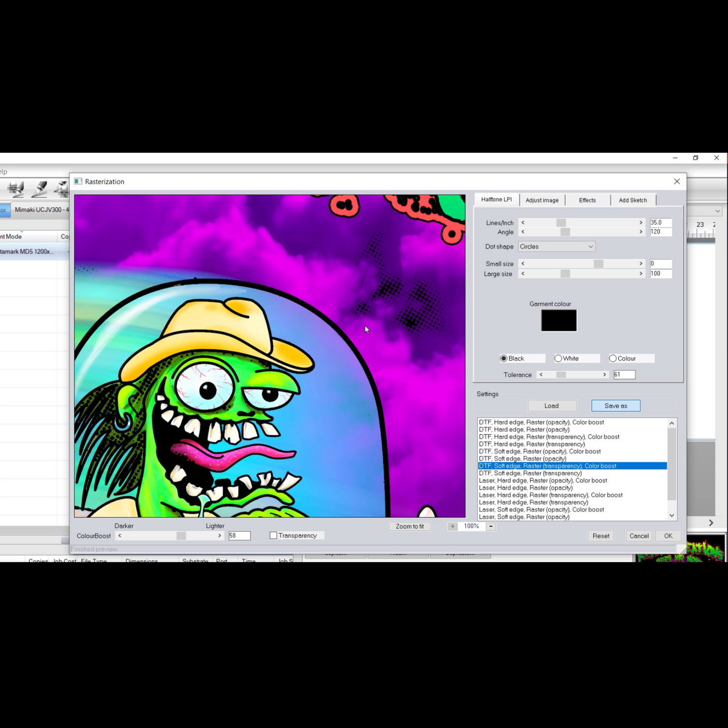Open the Dot shape Circles dropdown
The height and width of the screenshot is (728, 728).
557,247
